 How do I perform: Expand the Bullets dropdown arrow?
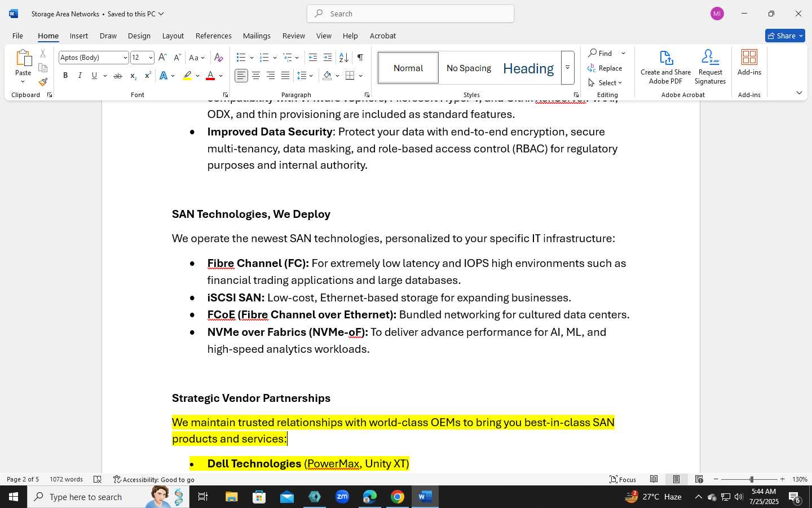coord(251,58)
